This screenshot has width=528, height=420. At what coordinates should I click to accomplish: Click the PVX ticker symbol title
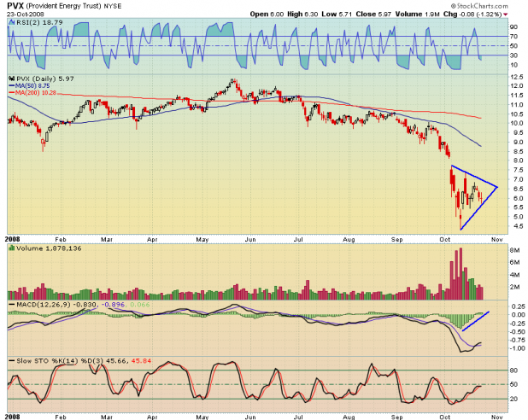(x=16, y=6)
